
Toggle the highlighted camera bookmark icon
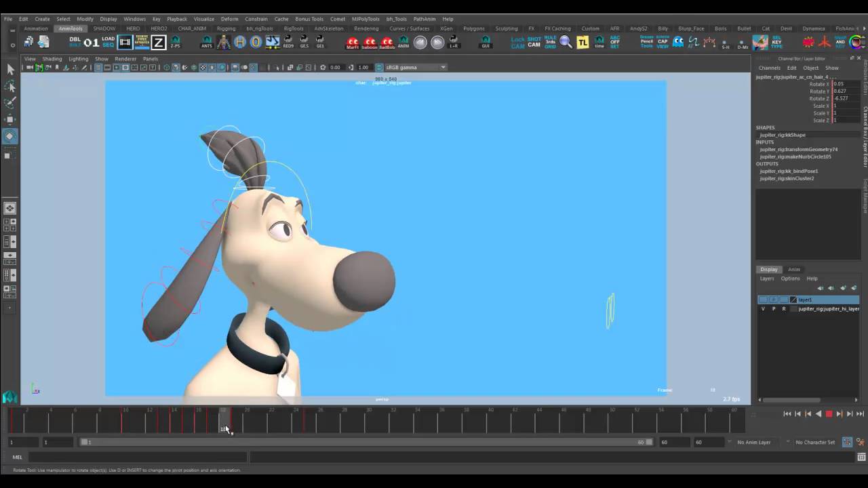(39, 67)
